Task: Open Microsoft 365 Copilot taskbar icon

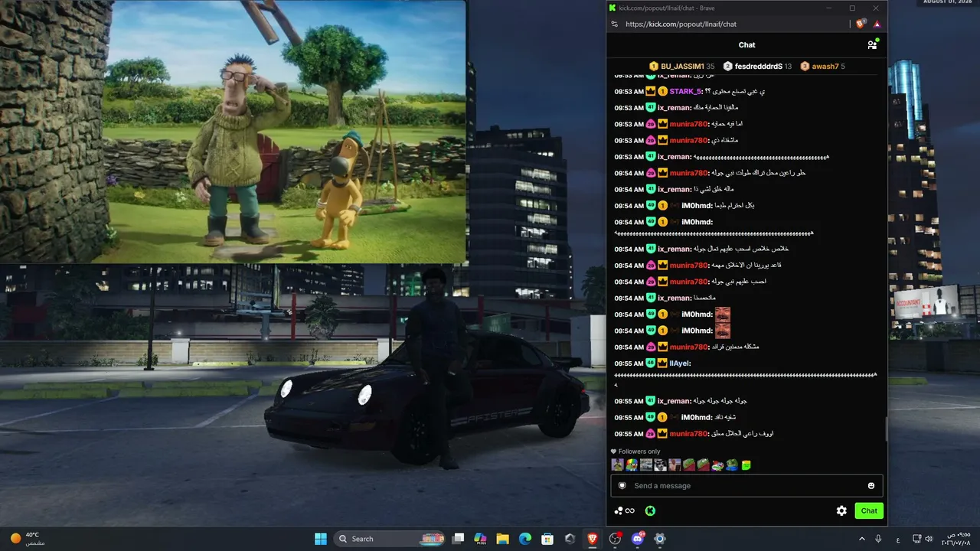Action: pyautogui.click(x=480, y=539)
